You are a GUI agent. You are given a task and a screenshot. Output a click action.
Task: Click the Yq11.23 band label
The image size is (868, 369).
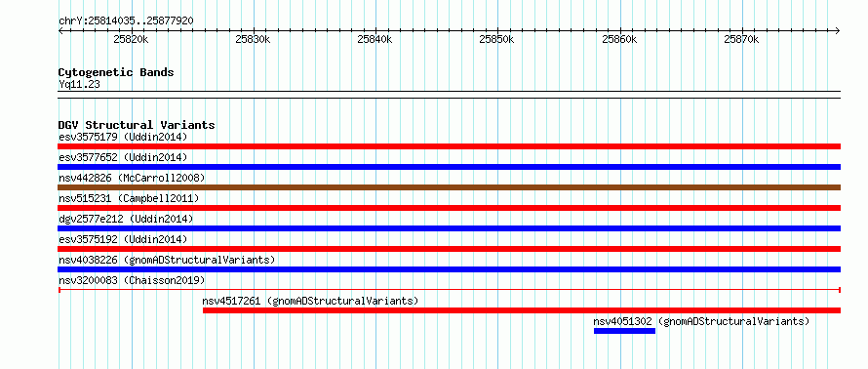pos(79,85)
